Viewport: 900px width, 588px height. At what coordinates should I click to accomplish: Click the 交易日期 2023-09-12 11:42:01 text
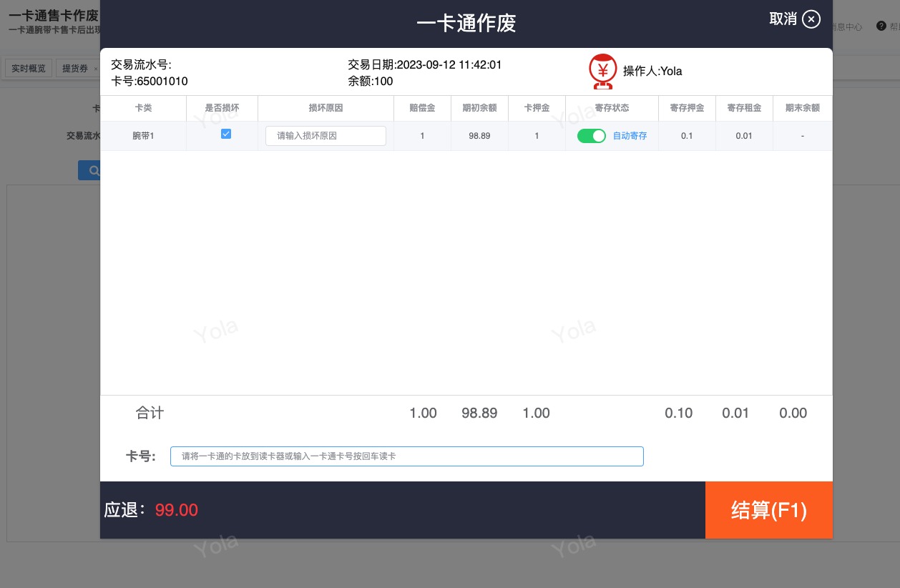tap(425, 65)
